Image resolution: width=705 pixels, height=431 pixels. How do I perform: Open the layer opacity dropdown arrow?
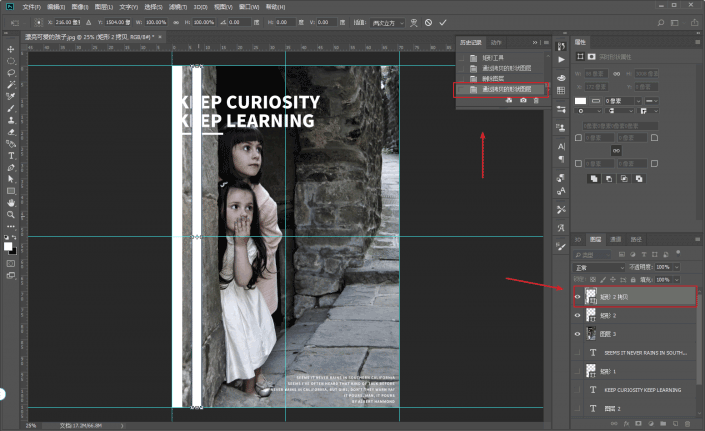pyautogui.click(x=677, y=267)
